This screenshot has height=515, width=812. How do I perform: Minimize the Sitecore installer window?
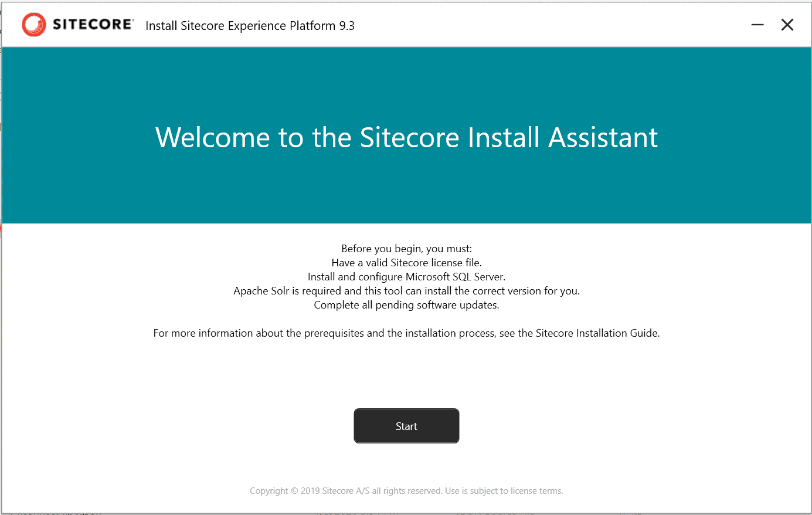click(757, 25)
